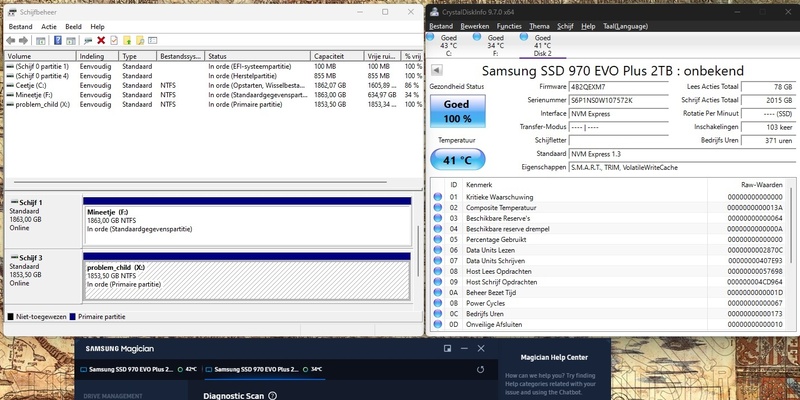Click the action pane toolbar icon beside Help

[x=71, y=41]
